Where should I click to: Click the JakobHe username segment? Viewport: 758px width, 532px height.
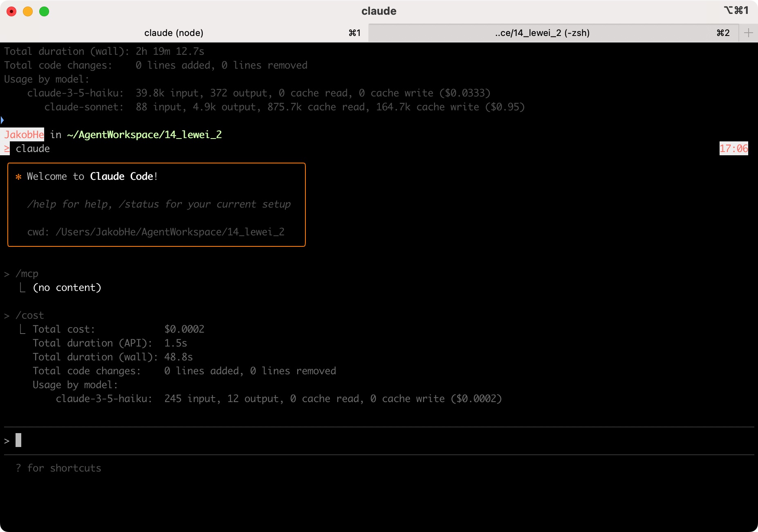click(24, 135)
